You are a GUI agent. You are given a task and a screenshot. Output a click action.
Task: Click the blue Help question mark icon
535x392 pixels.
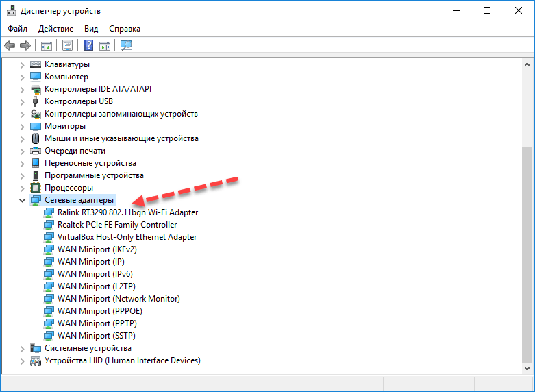(89, 45)
